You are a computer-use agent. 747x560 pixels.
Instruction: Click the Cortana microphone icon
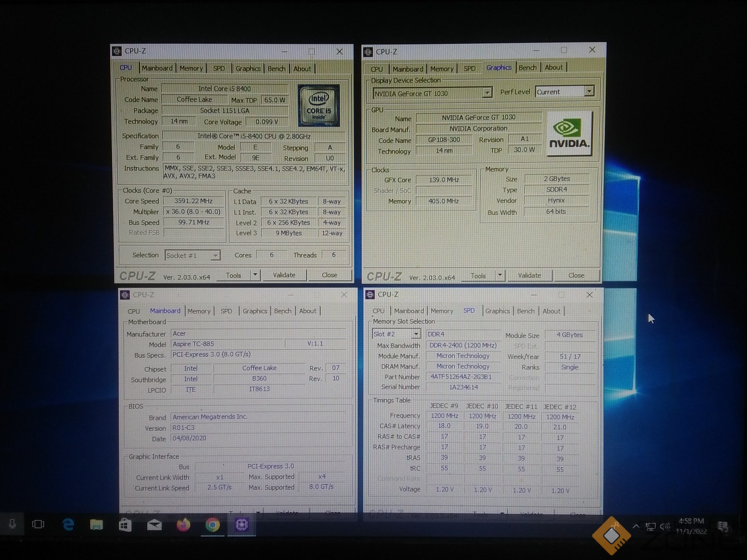click(13, 524)
